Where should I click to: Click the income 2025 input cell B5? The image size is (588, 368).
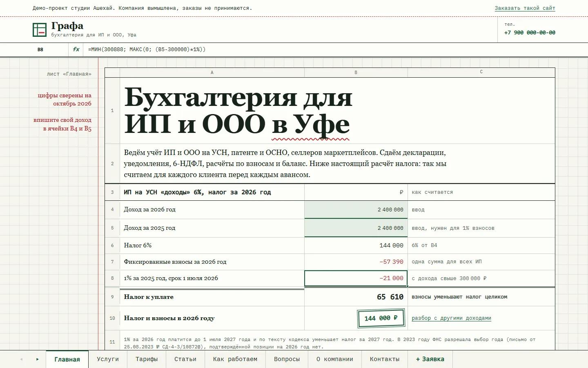(x=356, y=228)
